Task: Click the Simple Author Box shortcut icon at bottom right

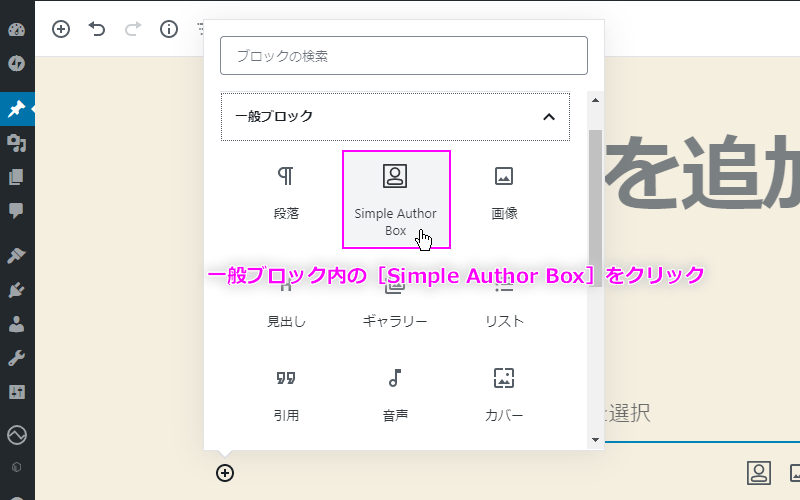Action: 759,473
